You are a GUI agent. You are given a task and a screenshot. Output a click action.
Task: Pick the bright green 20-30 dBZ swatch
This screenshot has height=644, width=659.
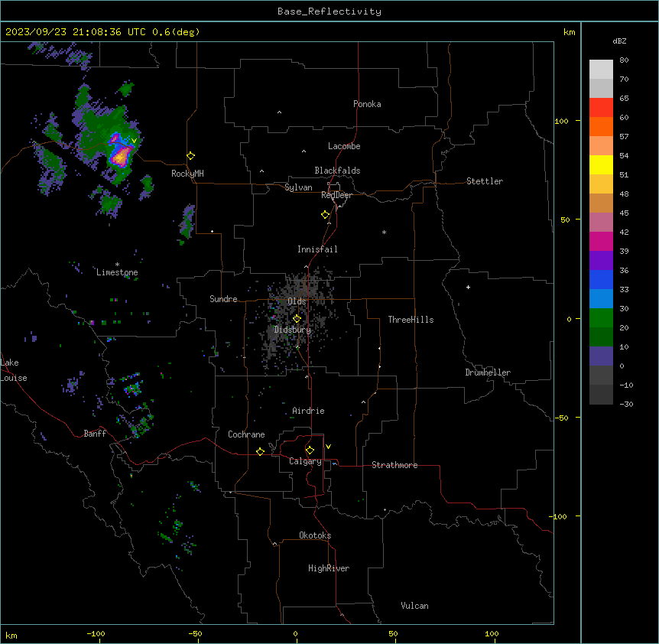click(601, 318)
